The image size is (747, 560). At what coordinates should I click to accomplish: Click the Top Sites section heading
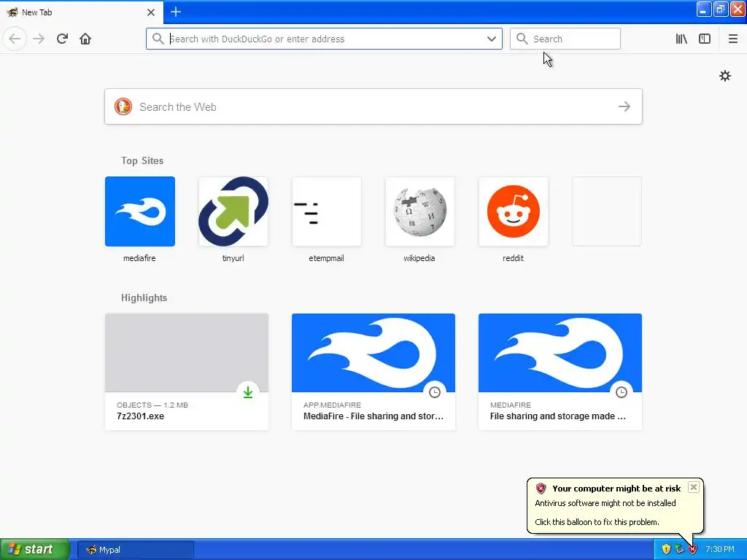point(142,160)
